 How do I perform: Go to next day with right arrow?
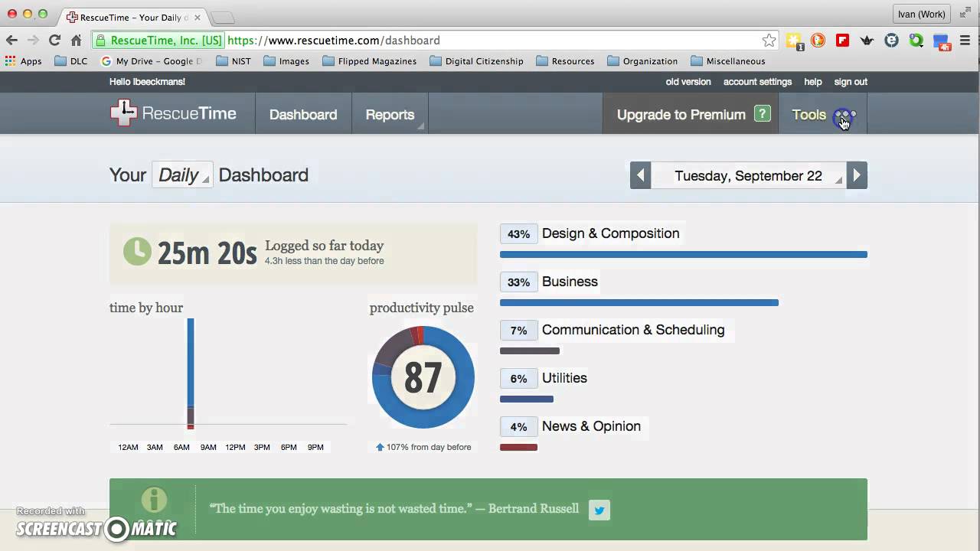click(857, 175)
